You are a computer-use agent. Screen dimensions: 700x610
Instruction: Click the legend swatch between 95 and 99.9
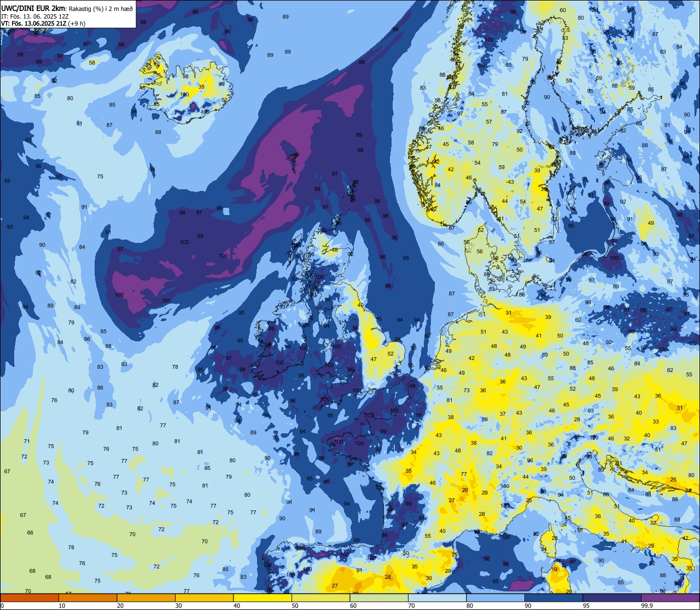click(x=612, y=597)
